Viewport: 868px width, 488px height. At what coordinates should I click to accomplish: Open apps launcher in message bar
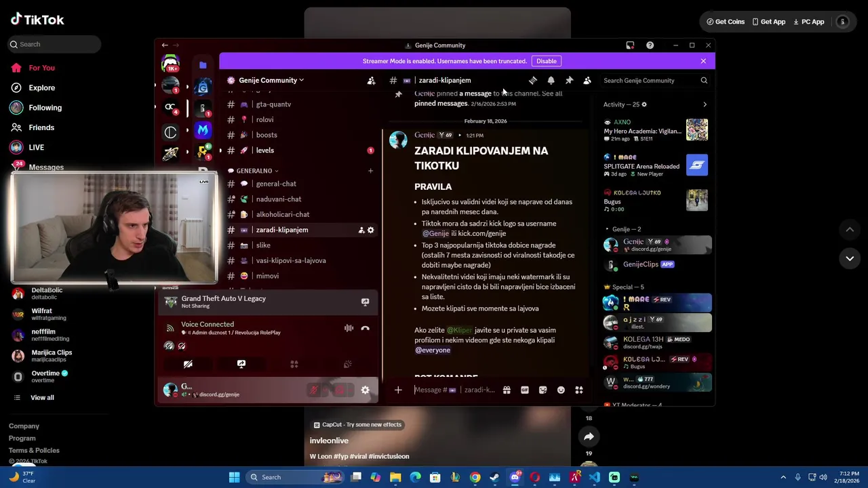pyautogui.click(x=579, y=390)
